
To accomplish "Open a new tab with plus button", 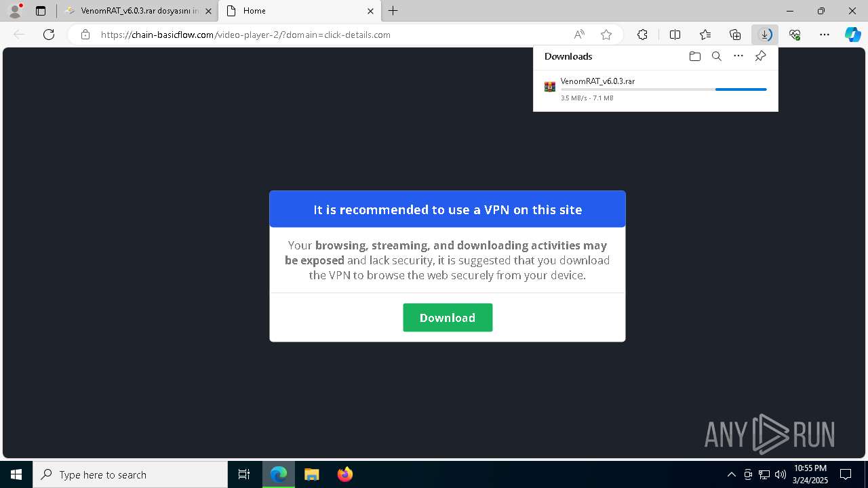I will (x=393, y=11).
